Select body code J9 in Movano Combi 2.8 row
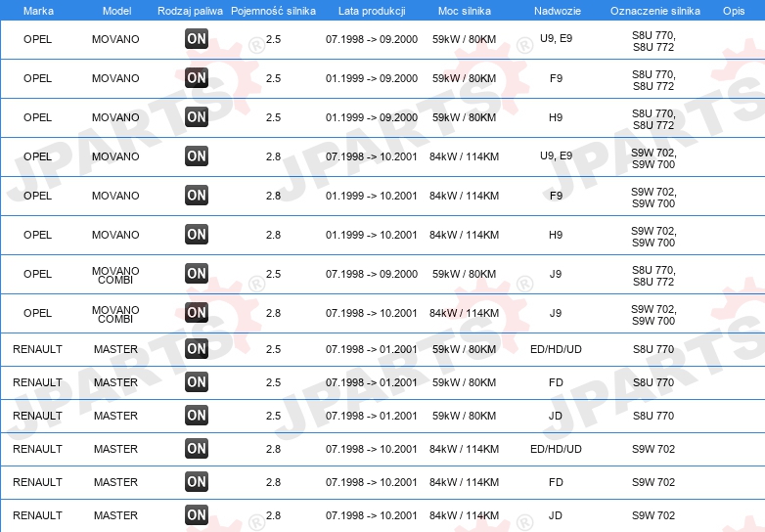 [556, 313]
